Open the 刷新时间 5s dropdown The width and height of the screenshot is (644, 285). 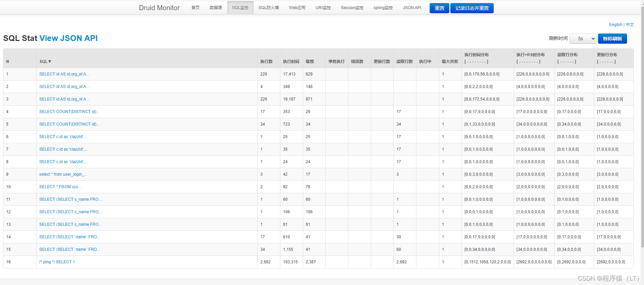point(583,39)
